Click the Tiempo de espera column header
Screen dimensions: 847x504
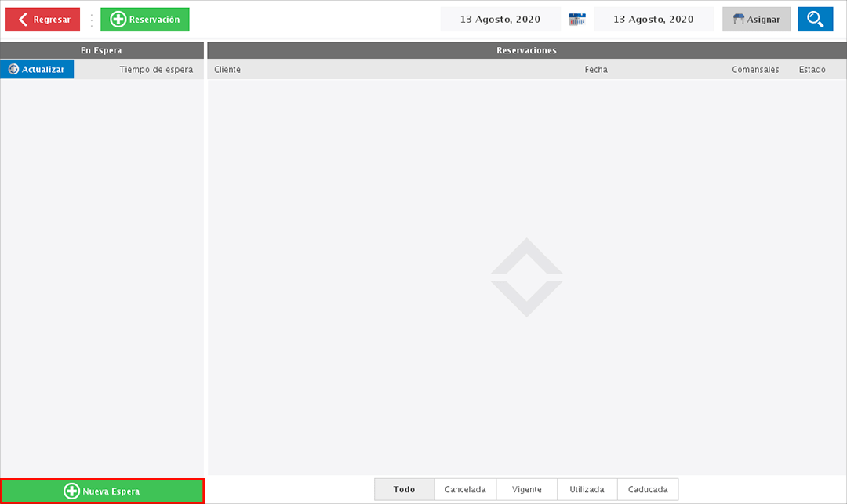click(x=156, y=69)
